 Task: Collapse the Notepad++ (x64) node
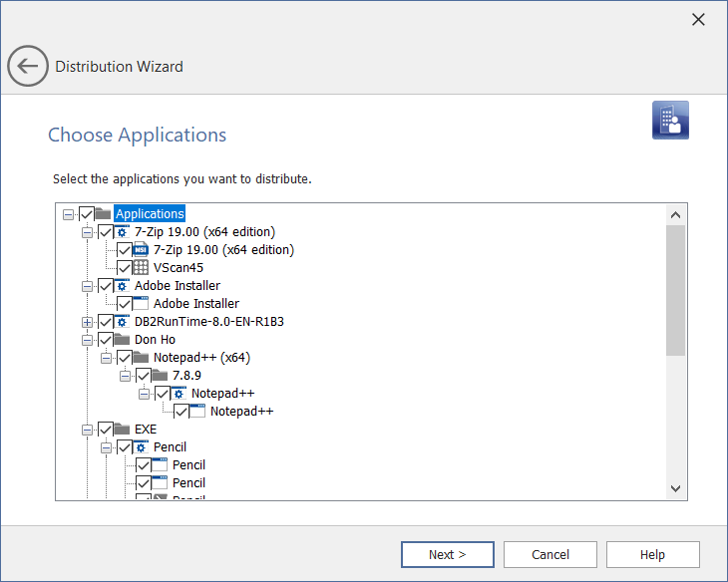coord(107,358)
